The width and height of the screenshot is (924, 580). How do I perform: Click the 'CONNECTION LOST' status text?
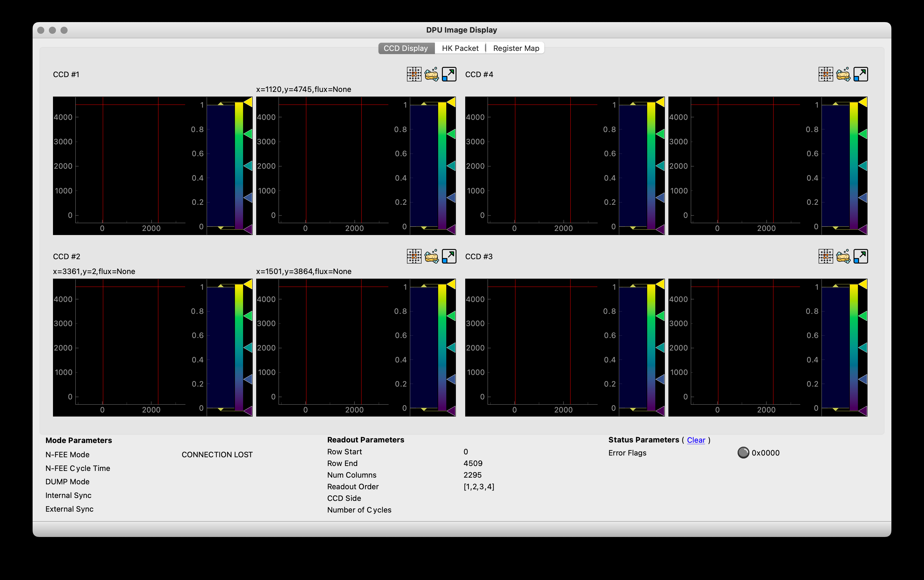(217, 455)
